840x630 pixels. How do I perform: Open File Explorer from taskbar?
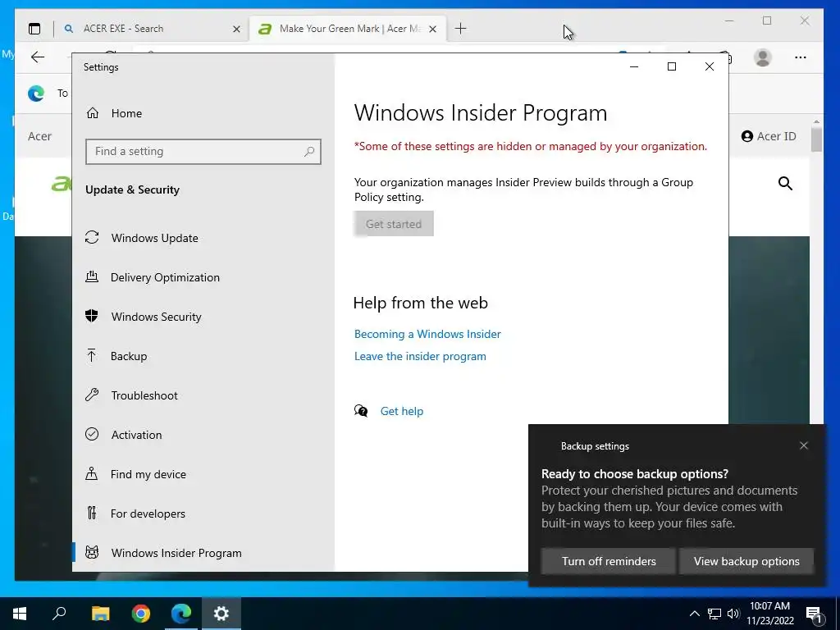(x=100, y=614)
